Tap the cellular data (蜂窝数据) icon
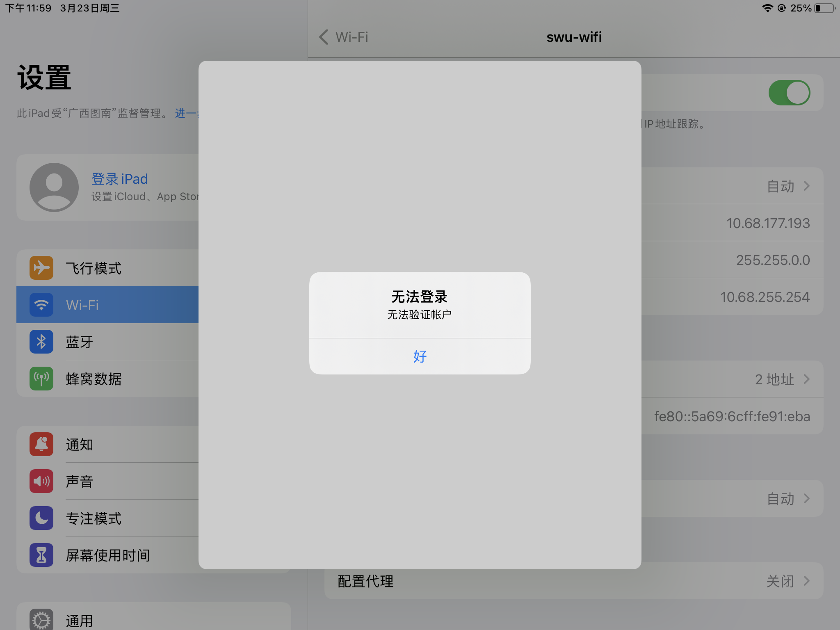Screen dimensions: 840x630 (41, 379)
